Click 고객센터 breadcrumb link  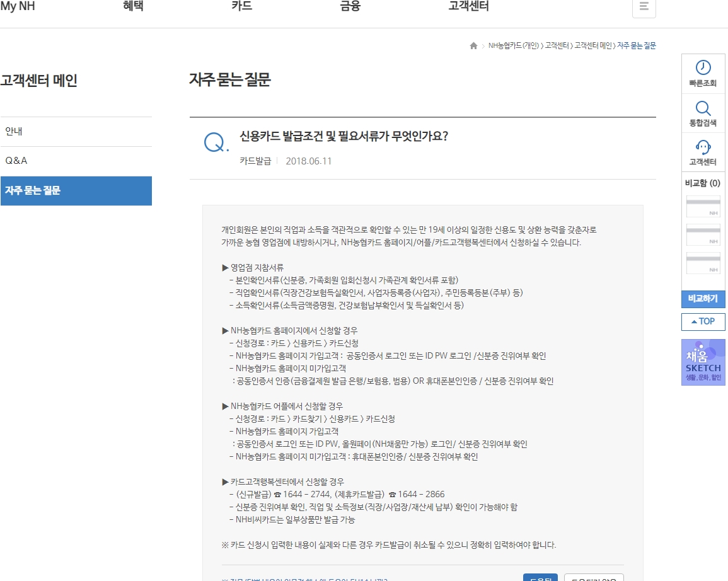tap(557, 45)
